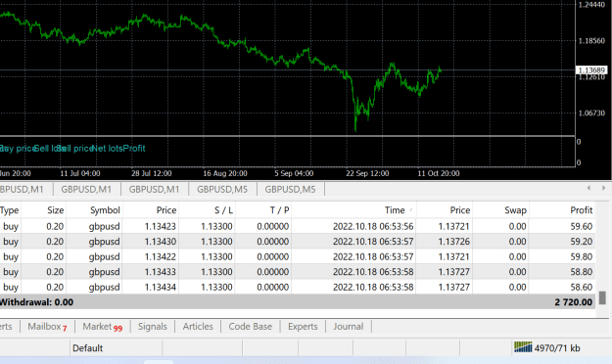Image resolution: width=612 pixels, height=364 pixels.
Task: Click the 1.13689 current price label
Action: pos(591,70)
